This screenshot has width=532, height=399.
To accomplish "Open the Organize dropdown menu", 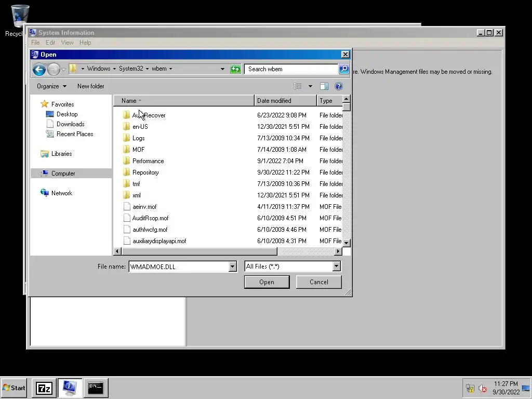I will click(51, 86).
